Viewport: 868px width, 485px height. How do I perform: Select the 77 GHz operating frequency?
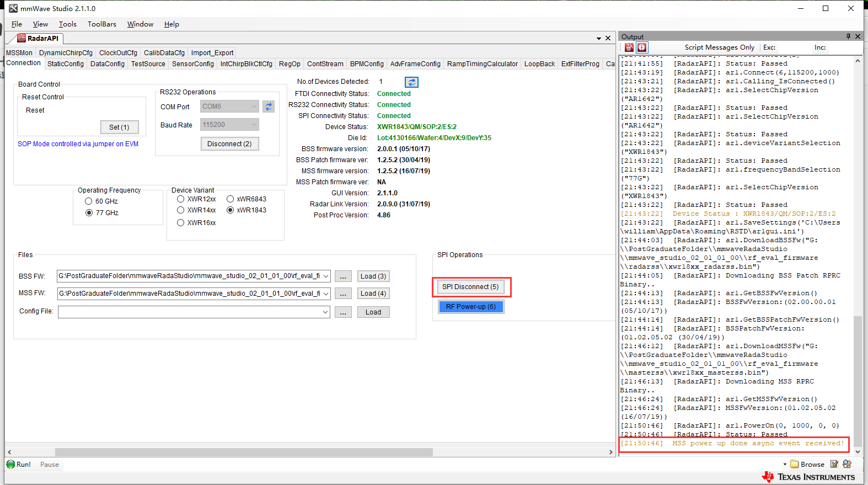point(88,213)
